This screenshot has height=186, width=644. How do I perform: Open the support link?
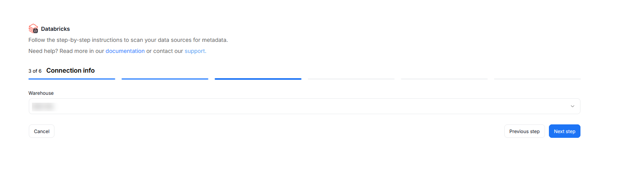[195, 51]
